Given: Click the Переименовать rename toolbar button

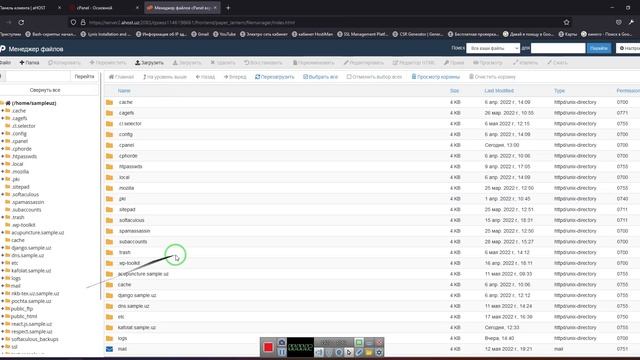Looking at the screenshot, I should pos(313,63).
